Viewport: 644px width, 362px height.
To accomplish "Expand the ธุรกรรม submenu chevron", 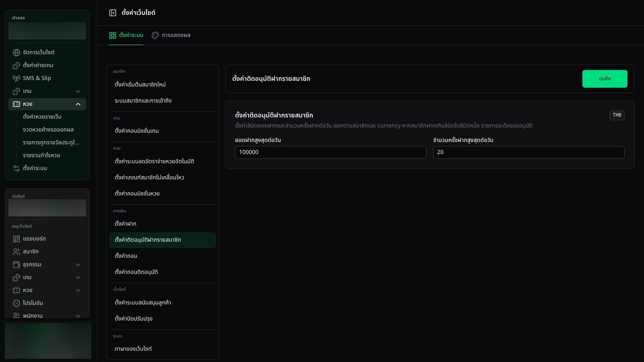I will 78,265.
